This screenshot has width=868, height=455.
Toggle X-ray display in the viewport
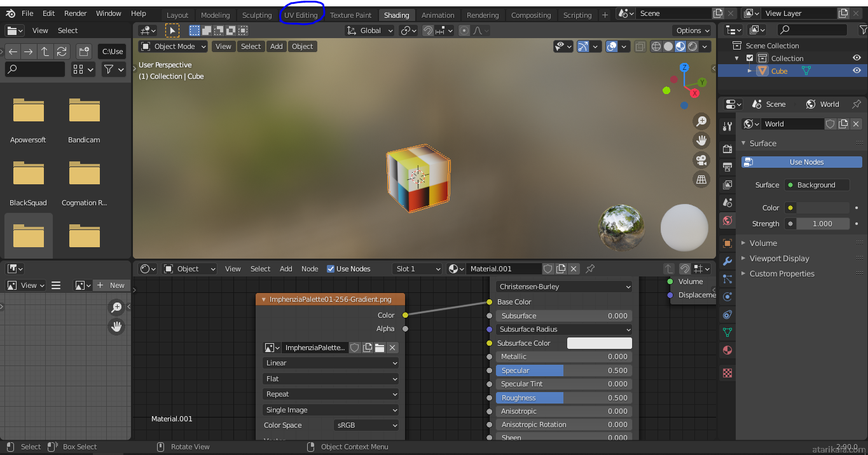point(640,46)
